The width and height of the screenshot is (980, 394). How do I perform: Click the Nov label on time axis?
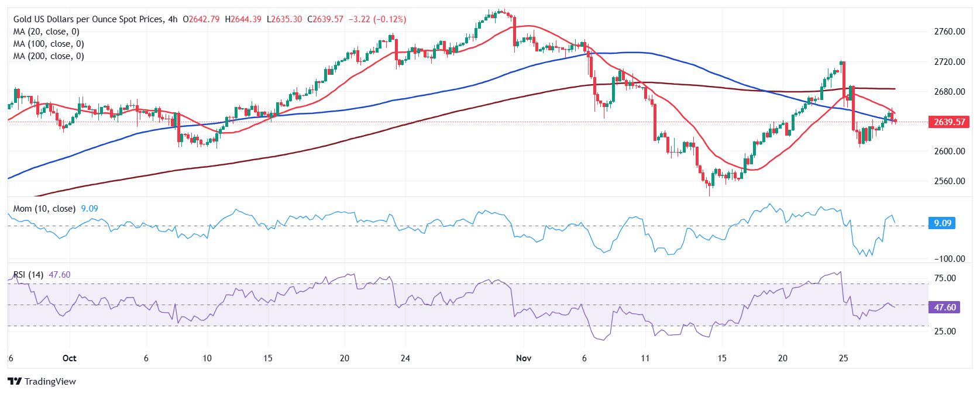524,358
